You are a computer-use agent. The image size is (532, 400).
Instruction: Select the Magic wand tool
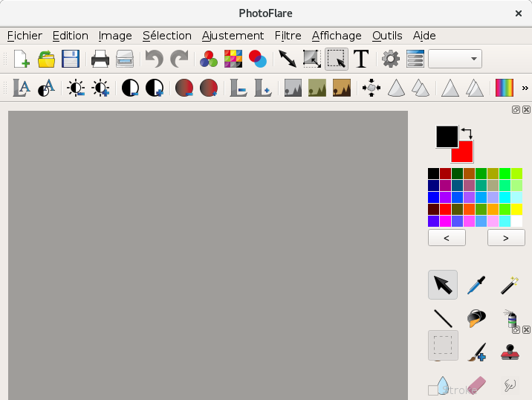coord(509,285)
